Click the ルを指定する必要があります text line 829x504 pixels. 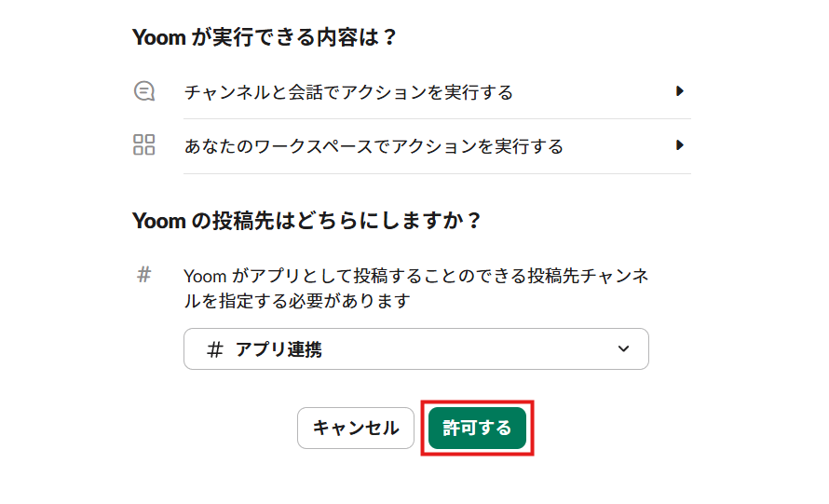pos(297,301)
